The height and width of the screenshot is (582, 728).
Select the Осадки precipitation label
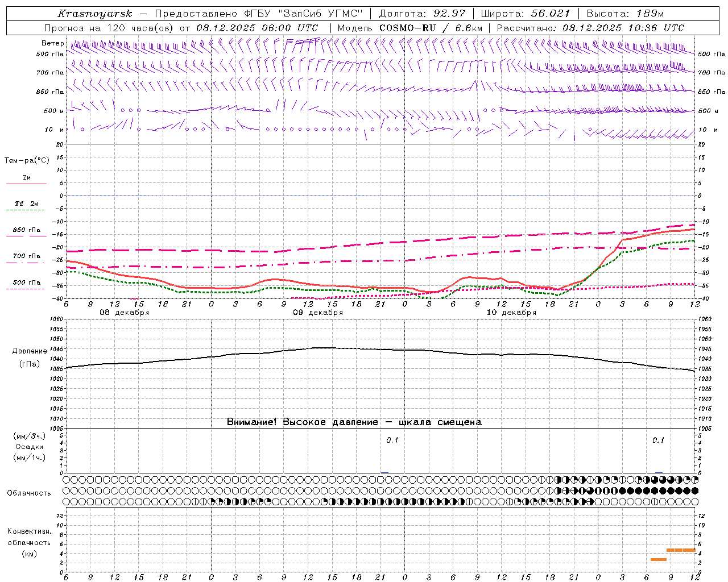pyautogui.click(x=30, y=447)
